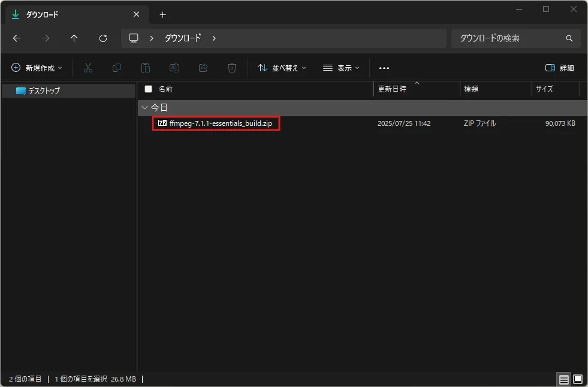Screen dimensions: 588x387
Task: Click ダウンロード breadcrumb in address bar
Action: coord(183,38)
